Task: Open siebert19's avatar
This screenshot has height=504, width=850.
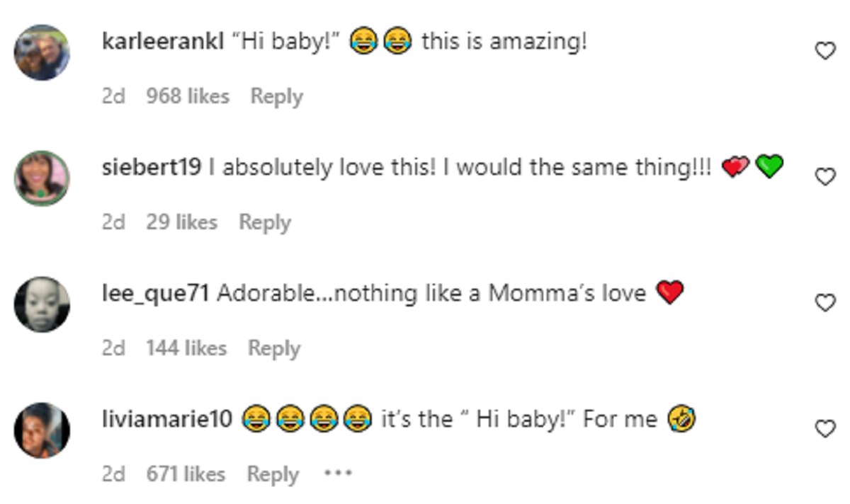Action: [x=42, y=178]
